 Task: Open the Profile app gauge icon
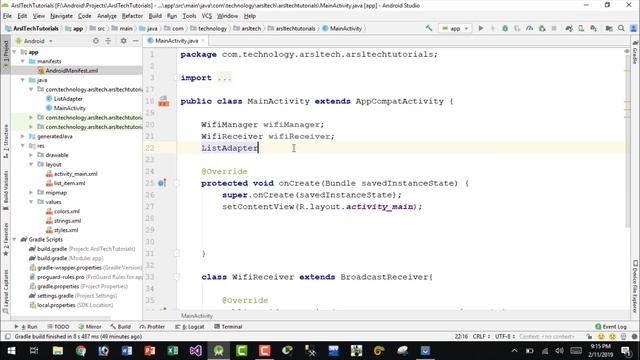coord(529,28)
